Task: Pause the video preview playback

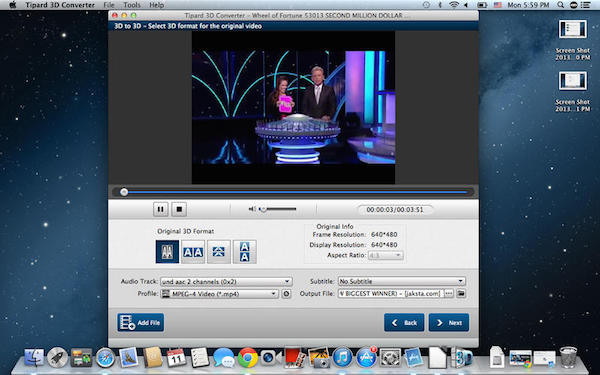Action: [x=161, y=209]
